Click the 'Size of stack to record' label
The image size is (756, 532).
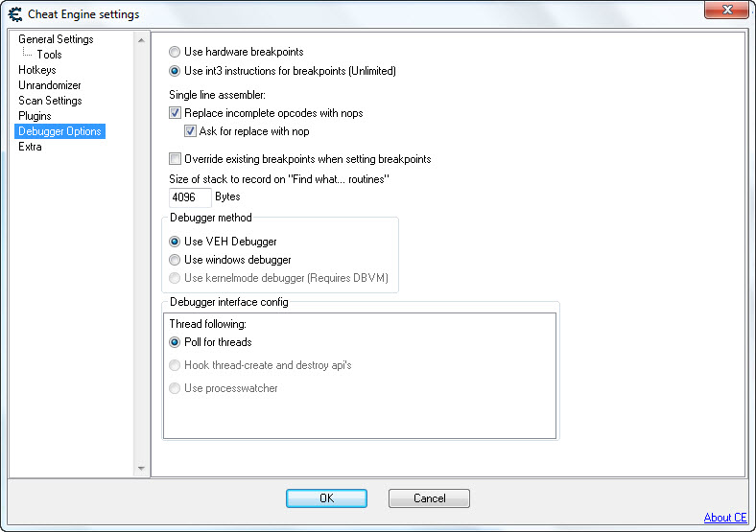coord(279,179)
